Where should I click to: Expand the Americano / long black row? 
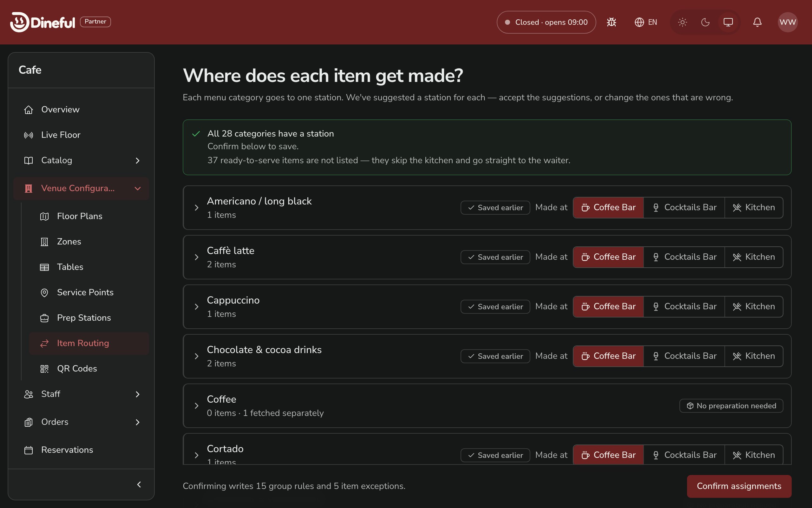click(197, 208)
